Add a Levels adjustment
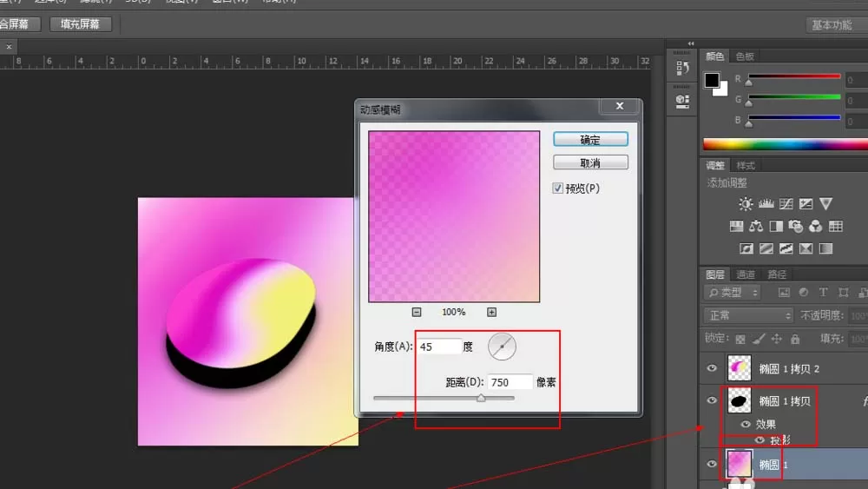The image size is (868, 489). (766, 204)
